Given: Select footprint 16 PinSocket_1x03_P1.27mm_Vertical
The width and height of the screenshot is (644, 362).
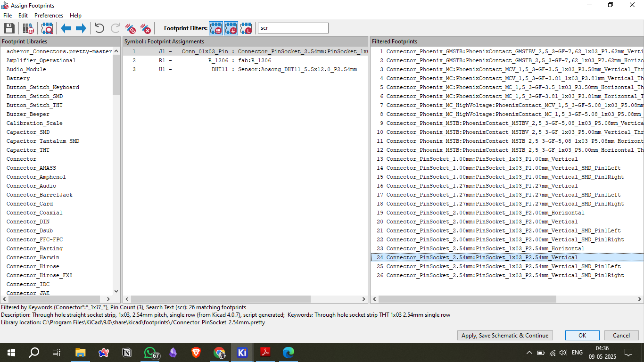Looking at the screenshot, I should click(x=507, y=186).
